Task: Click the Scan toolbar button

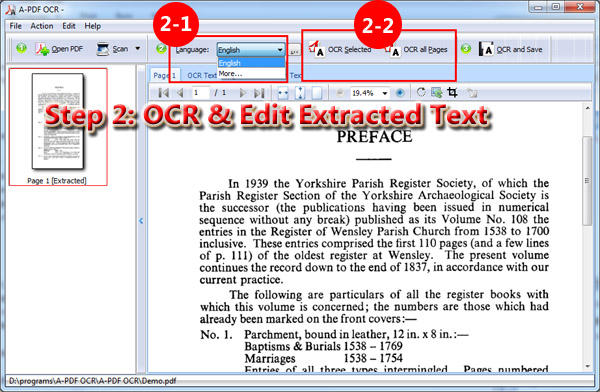Action: (112, 49)
